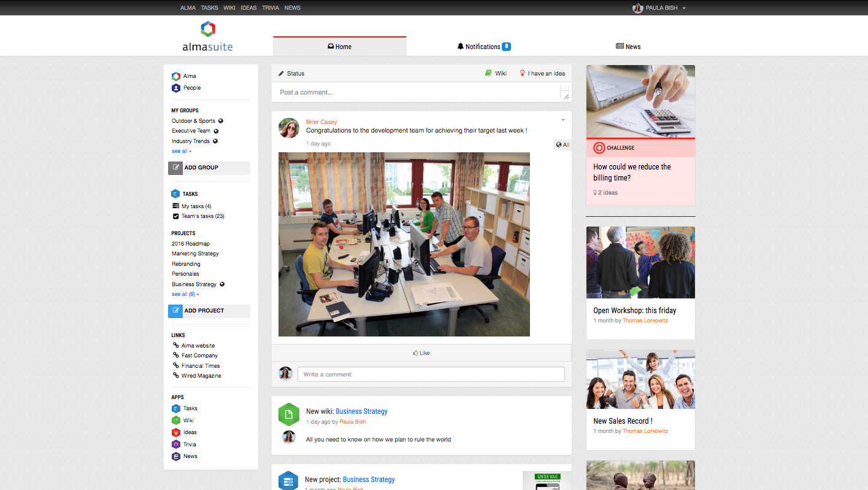Image resolution: width=868 pixels, height=490 pixels.
Task: Focus the Write a comment field
Action: point(431,375)
